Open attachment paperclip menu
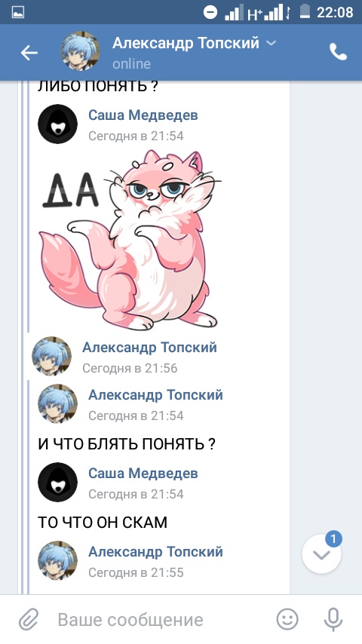Viewport: 362px width, 644px height. (x=29, y=619)
